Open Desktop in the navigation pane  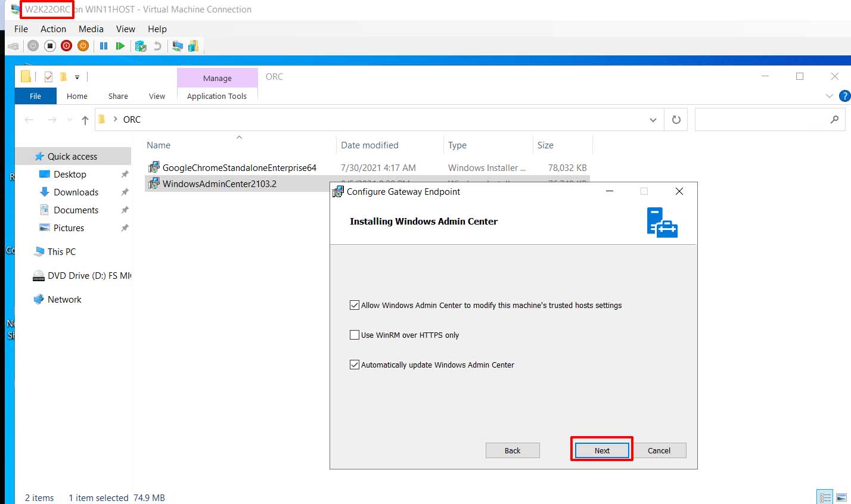(70, 174)
